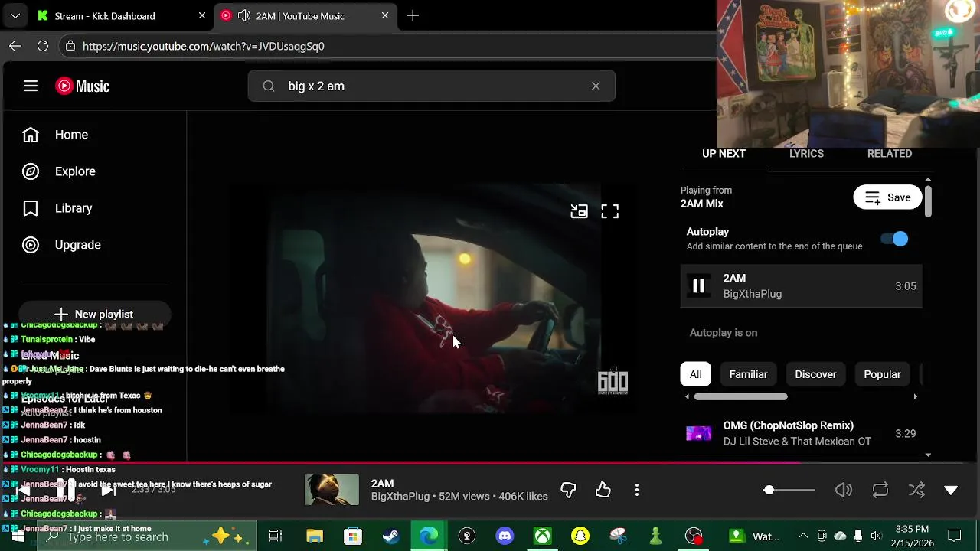
Task: Dislike the song 2AM
Action: pyautogui.click(x=568, y=490)
